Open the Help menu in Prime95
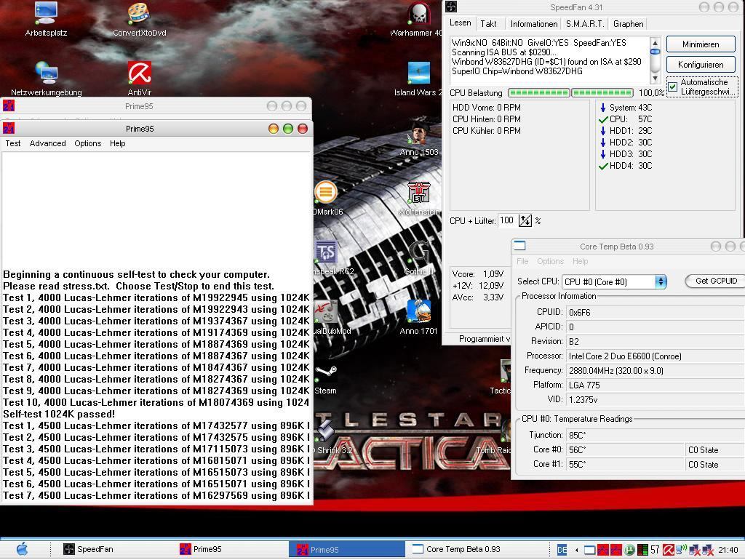The height and width of the screenshot is (560, 745). coord(117,143)
